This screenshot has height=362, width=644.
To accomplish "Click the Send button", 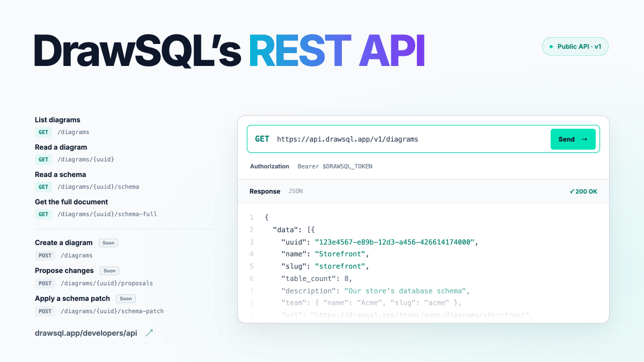I will click(x=573, y=139).
